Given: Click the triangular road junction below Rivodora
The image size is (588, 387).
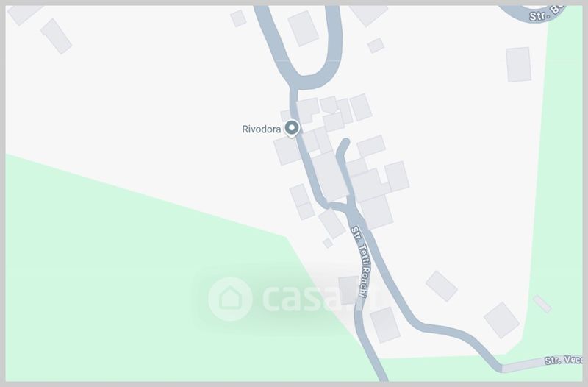Looking at the screenshot, I should pos(340,206).
